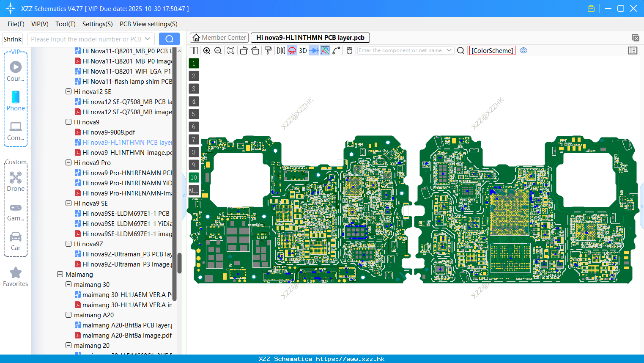Screen dimensions: 644x363
Task: Toggle the eye visibility icon
Action: [x=523, y=50]
